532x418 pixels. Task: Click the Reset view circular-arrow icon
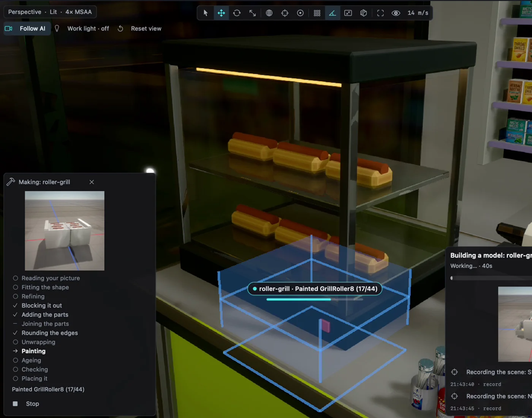click(120, 28)
